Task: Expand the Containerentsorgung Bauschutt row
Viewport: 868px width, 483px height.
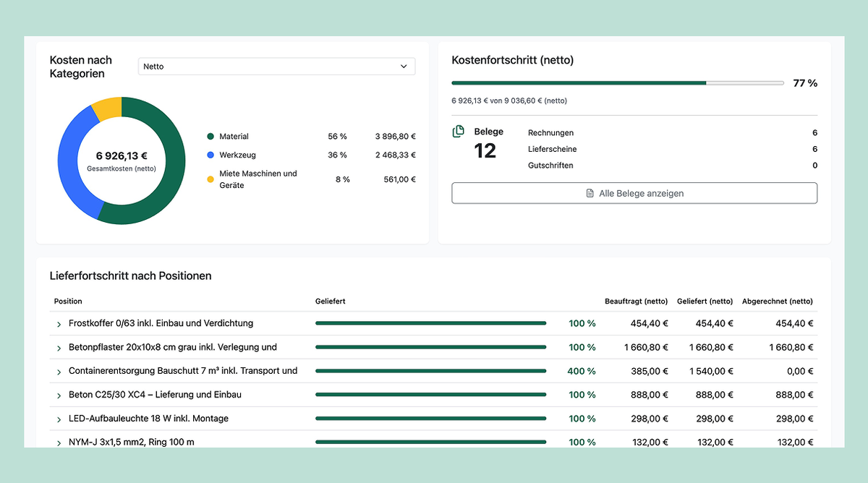Action: [59, 372]
